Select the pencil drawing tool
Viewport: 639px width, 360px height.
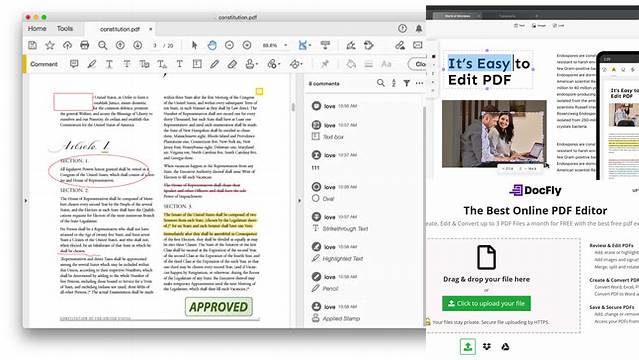coord(214,64)
